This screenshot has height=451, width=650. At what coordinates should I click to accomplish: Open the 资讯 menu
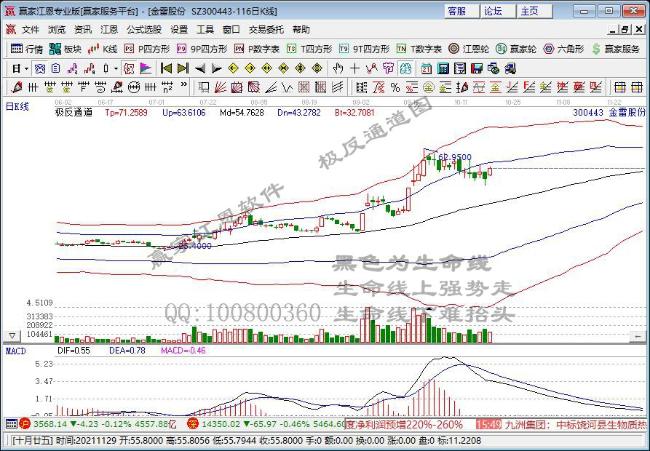point(83,30)
